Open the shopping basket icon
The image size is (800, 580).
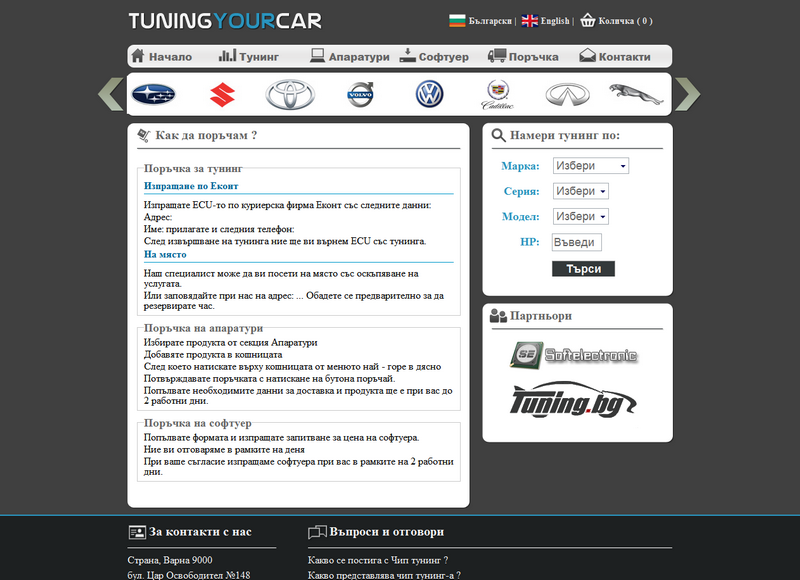588,20
